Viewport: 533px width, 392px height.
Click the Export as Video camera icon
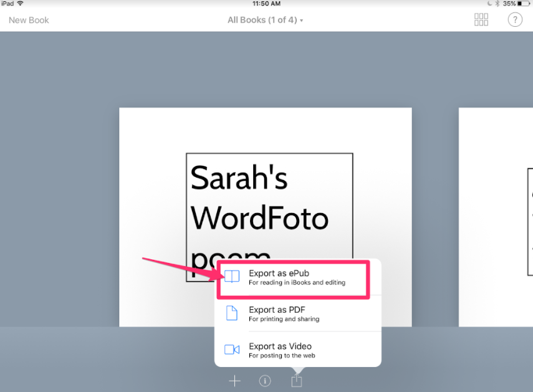[x=232, y=350]
